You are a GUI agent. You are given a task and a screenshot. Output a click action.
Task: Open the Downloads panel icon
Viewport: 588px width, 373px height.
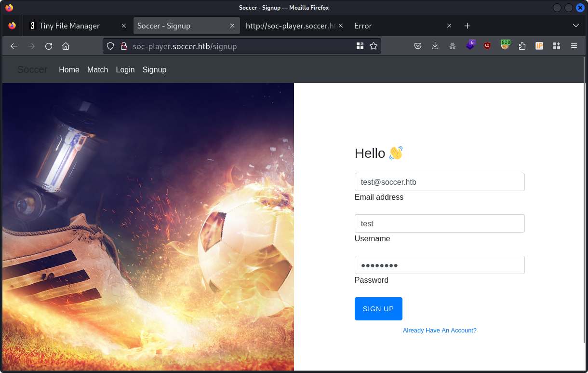(x=435, y=46)
